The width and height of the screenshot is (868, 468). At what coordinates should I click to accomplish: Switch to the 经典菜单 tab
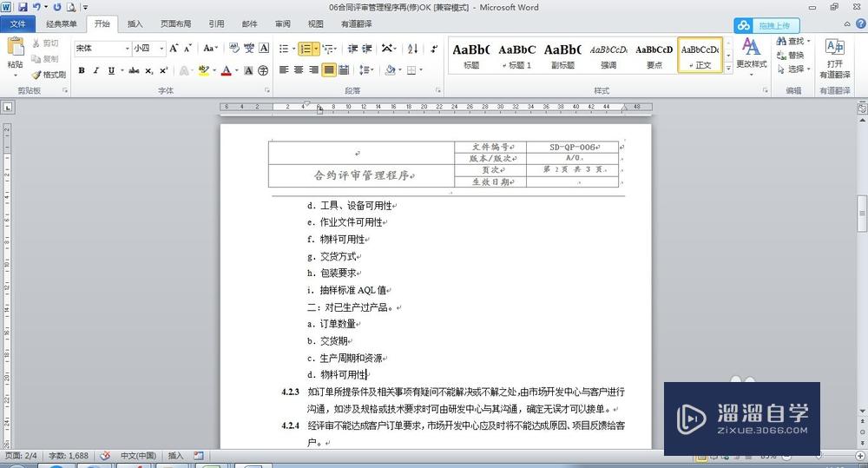pyautogui.click(x=62, y=23)
